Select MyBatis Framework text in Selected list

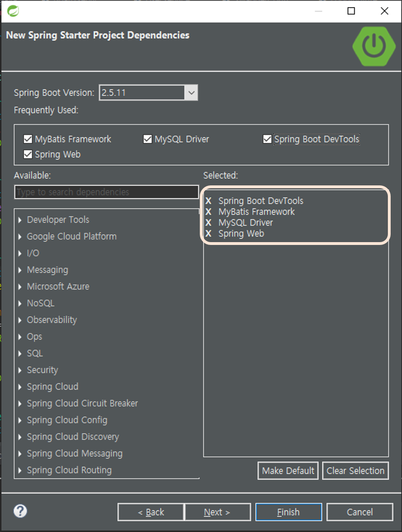(257, 212)
